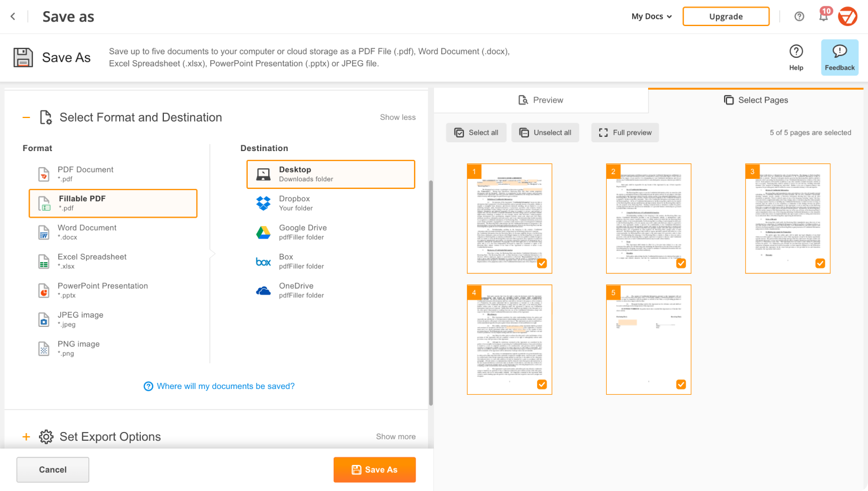Toggle selection of page 1
Viewport: 868px width, 491px height.
pyautogui.click(x=541, y=263)
